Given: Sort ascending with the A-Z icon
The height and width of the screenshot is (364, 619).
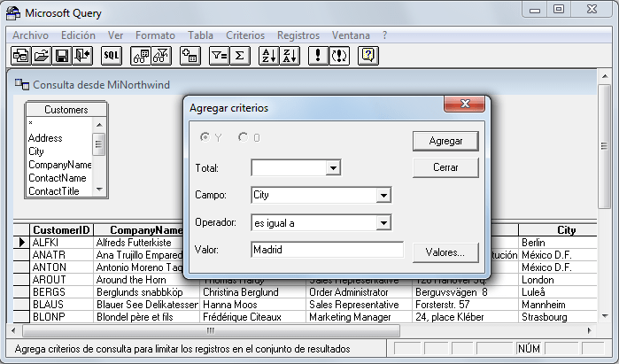Looking at the screenshot, I should [269, 56].
